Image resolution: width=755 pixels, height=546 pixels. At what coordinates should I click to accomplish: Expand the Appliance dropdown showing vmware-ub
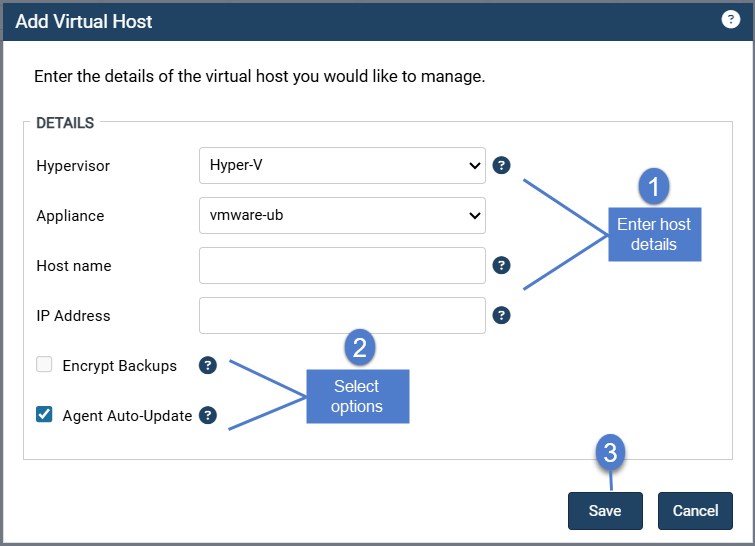[342, 215]
